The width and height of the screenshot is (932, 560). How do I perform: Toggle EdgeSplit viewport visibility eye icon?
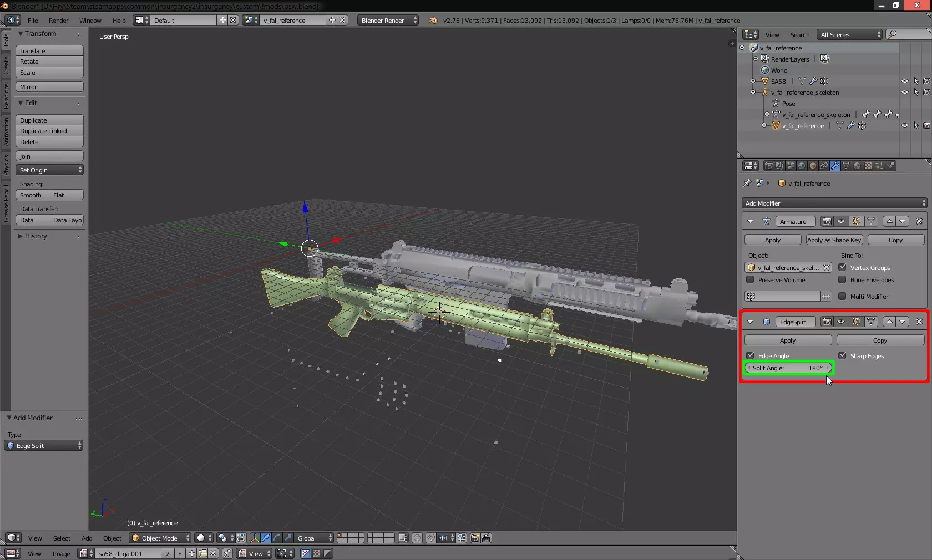(841, 322)
